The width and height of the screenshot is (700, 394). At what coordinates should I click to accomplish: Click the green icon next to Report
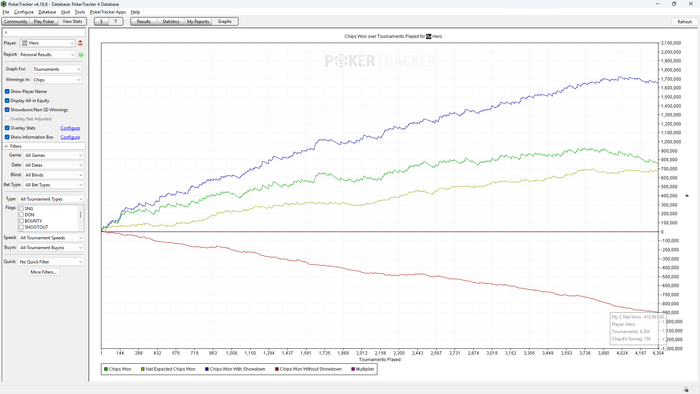tap(81, 55)
